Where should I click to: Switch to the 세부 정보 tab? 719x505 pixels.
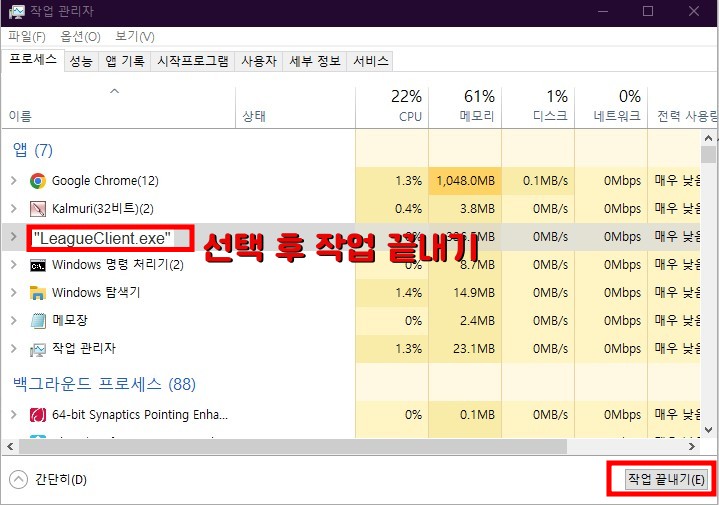click(x=315, y=61)
